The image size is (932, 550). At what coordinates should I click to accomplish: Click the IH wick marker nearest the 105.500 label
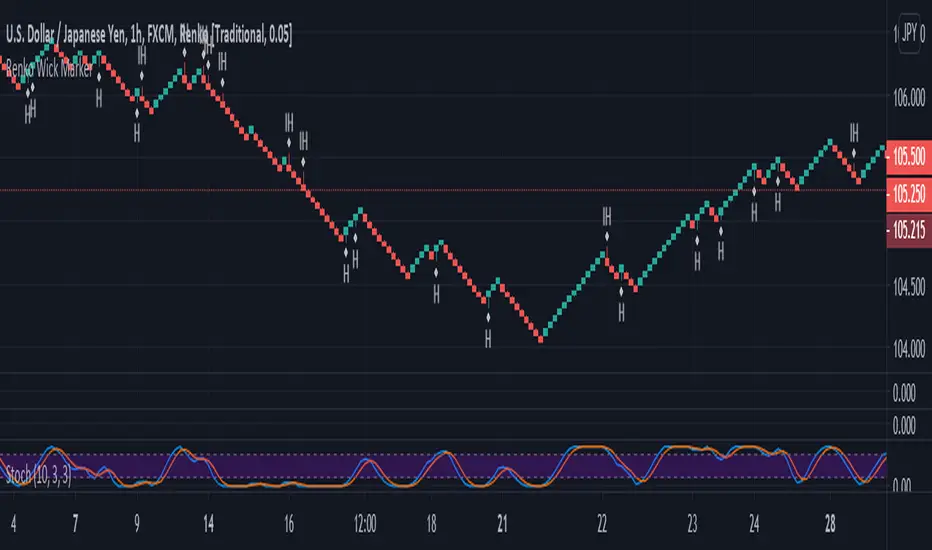854,132
